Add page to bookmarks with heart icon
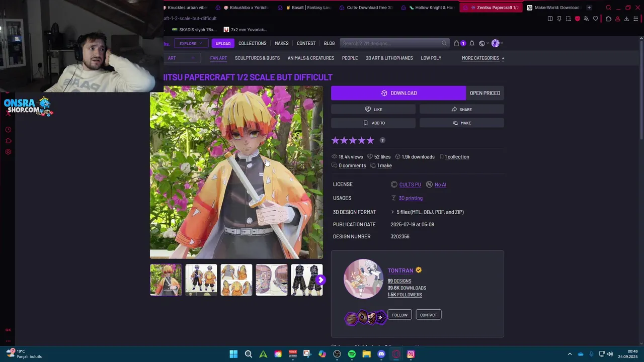The height and width of the screenshot is (362, 644). point(596,19)
